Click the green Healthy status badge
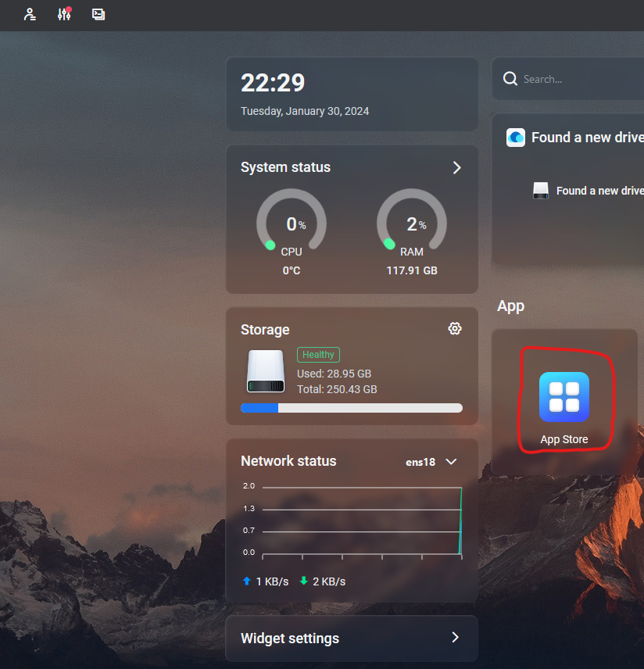Viewport: 644px width, 669px height. pyautogui.click(x=318, y=355)
